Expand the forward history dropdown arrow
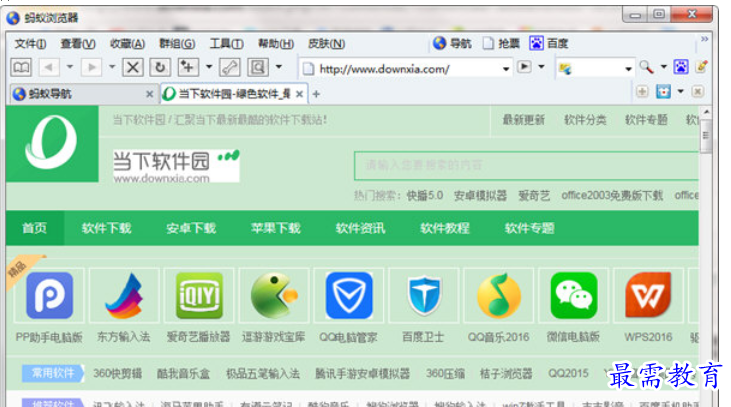Screen dimensions: 731x407 (112, 67)
